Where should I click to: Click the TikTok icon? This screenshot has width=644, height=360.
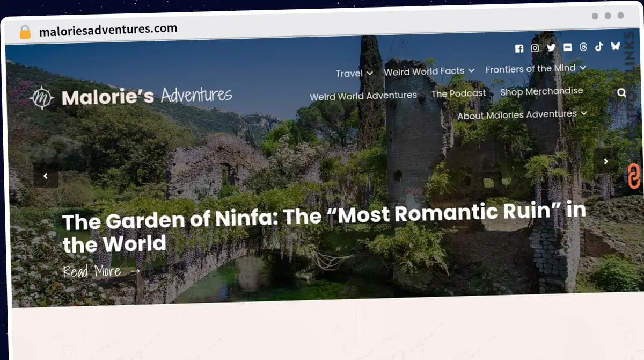[x=599, y=46]
